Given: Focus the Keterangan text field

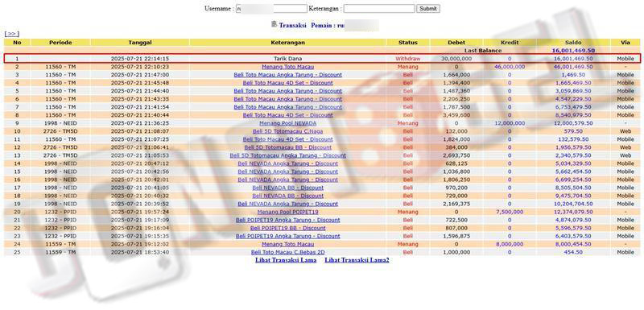Looking at the screenshot, I should (379, 9).
